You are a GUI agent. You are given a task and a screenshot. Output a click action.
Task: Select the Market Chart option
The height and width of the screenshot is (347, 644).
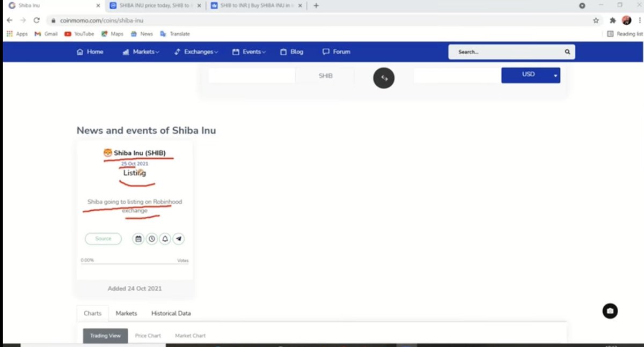pos(191,336)
